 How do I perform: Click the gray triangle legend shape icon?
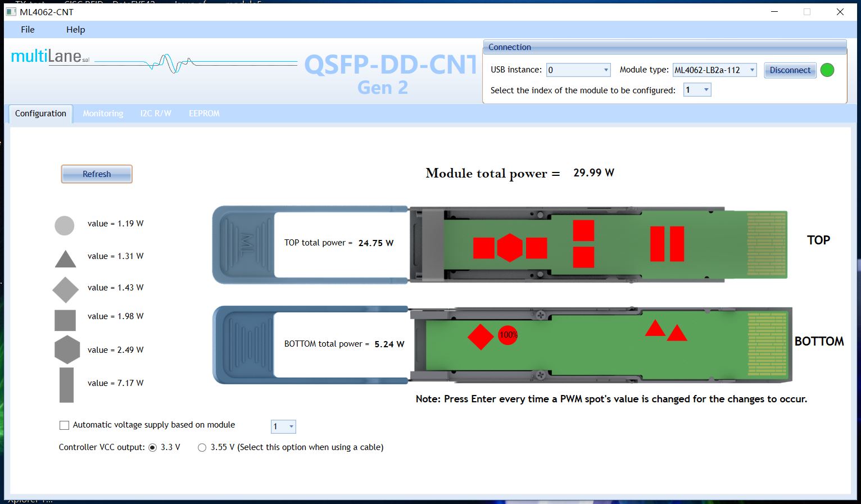coord(65,260)
